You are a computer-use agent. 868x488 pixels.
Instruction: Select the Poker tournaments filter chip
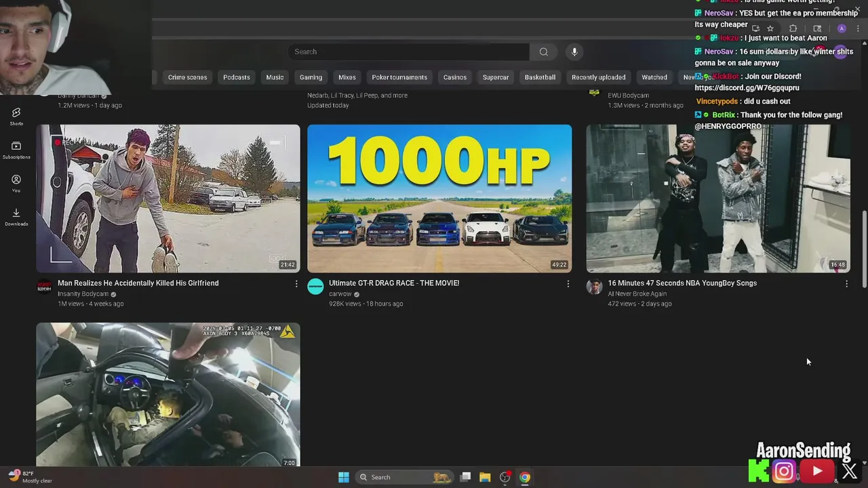[399, 77]
